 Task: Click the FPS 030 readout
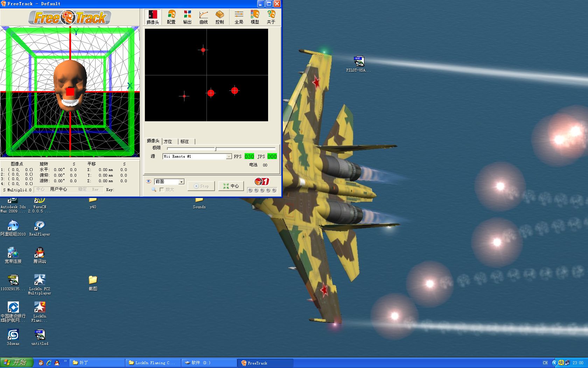click(x=249, y=156)
